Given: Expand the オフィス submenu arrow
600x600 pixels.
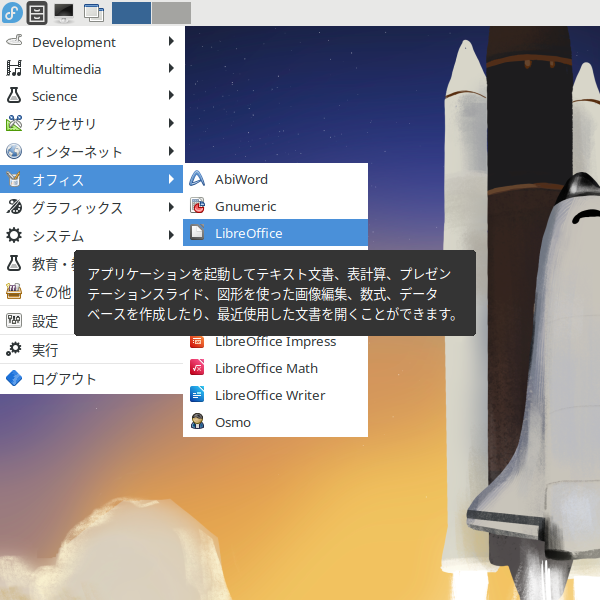Looking at the screenshot, I should click(x=171, y=179).
